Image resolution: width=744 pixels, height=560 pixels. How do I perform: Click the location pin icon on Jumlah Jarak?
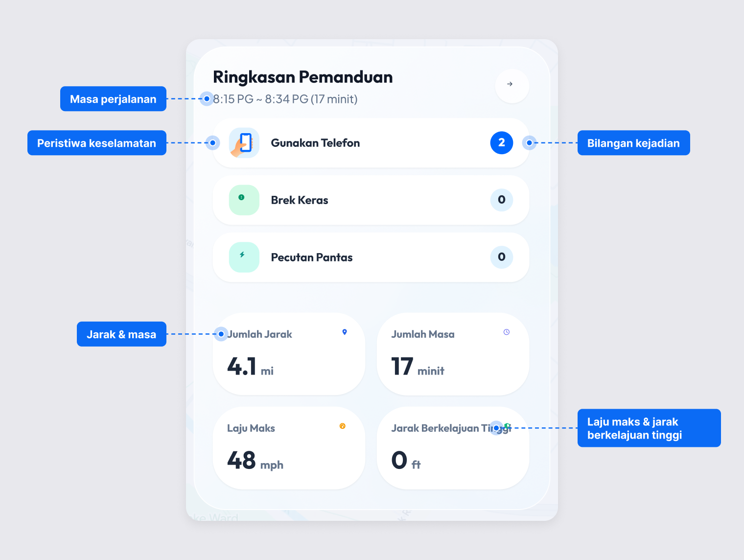(x=345, y=332)
